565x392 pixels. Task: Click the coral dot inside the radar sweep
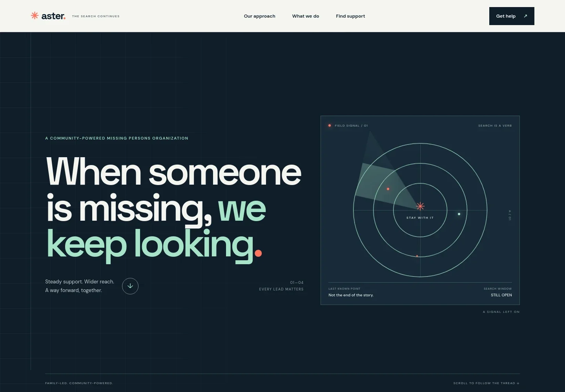tap(388, 189)
